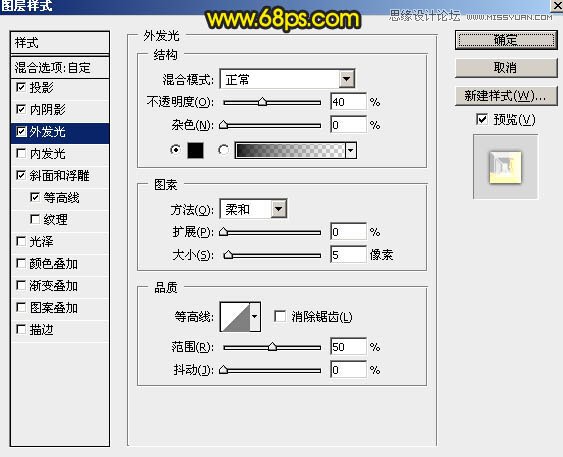Image resolution: width=563 pixels, height=457 pixels.
Task: Select the solid color radio button
Action: (176, 150)
